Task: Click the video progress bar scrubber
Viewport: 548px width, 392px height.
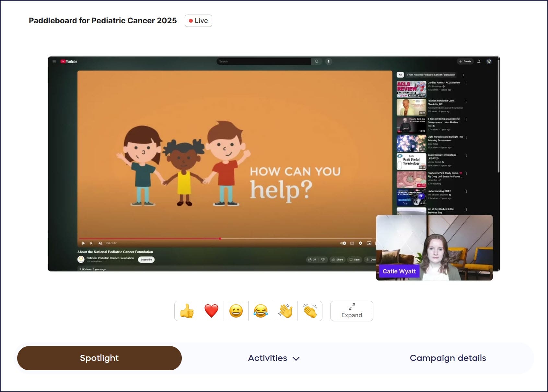Action: point(220,239)
